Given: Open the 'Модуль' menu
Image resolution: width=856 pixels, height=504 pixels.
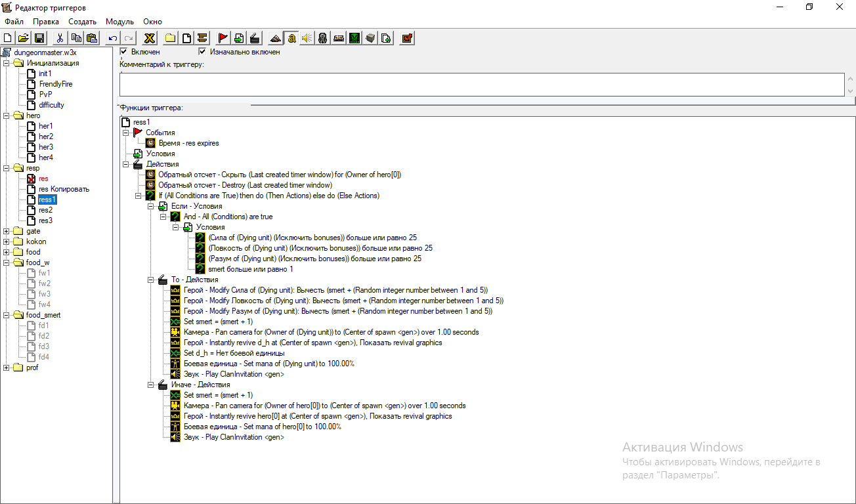Looking at the screenshot, I should click(119, 22).
